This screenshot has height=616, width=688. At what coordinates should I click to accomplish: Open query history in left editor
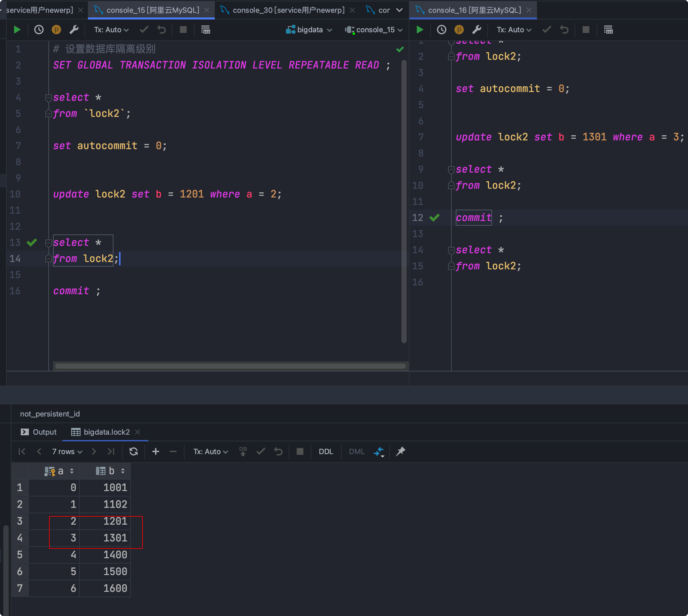point(39,30)
